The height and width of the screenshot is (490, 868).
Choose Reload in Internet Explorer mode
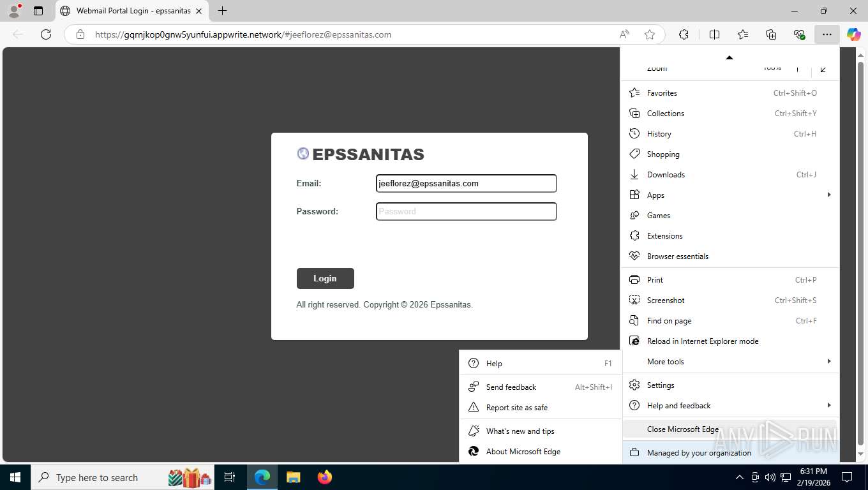tap(731, 341)
